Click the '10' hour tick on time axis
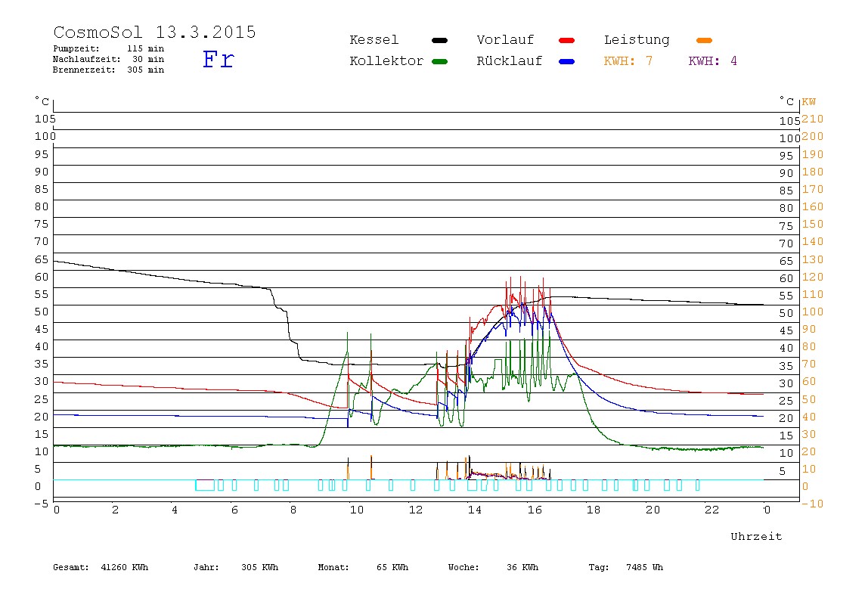The width and height of the screenshot is (868, 614). click(357, 510)
